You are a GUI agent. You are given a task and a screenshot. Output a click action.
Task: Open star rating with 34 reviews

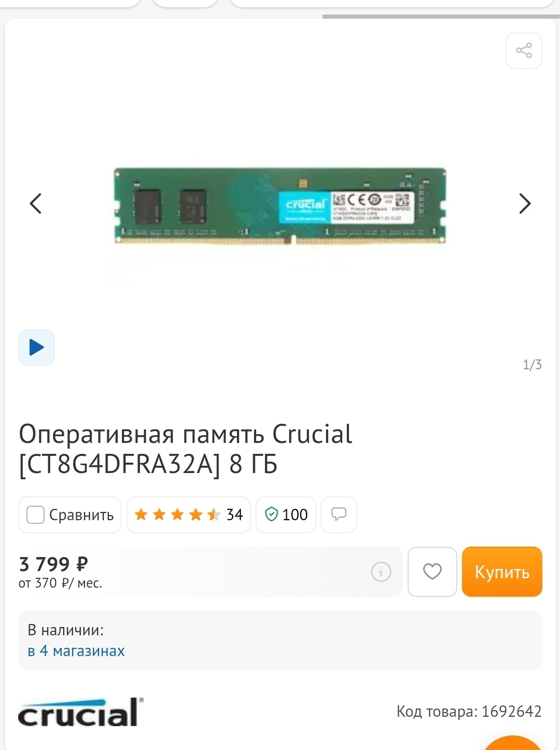click(189, 515)
